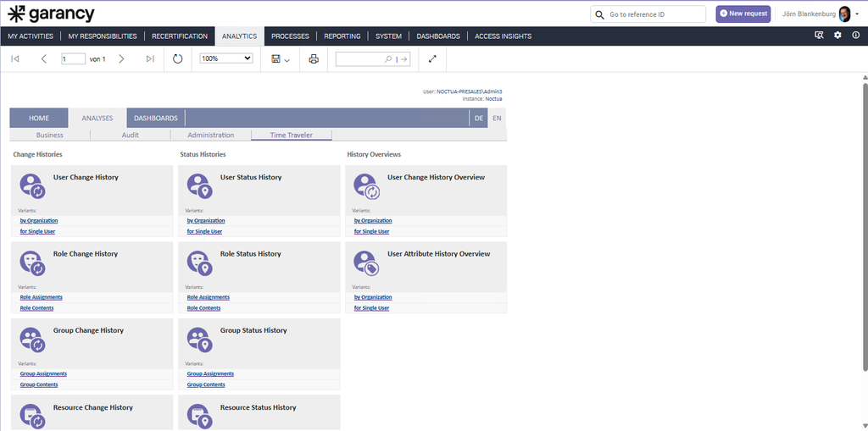Open the SYSTEM menu
This screenshot has width=868, height=431.
tap(388, 36)
